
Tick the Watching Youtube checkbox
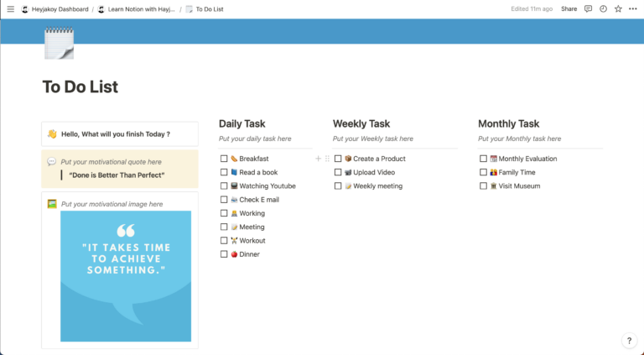[224, 185]
